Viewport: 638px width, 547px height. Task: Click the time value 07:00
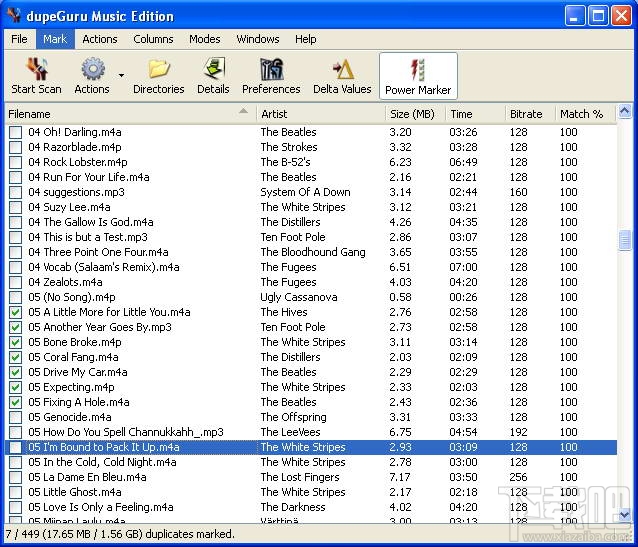pyautogui.click(x=463, y=267)
